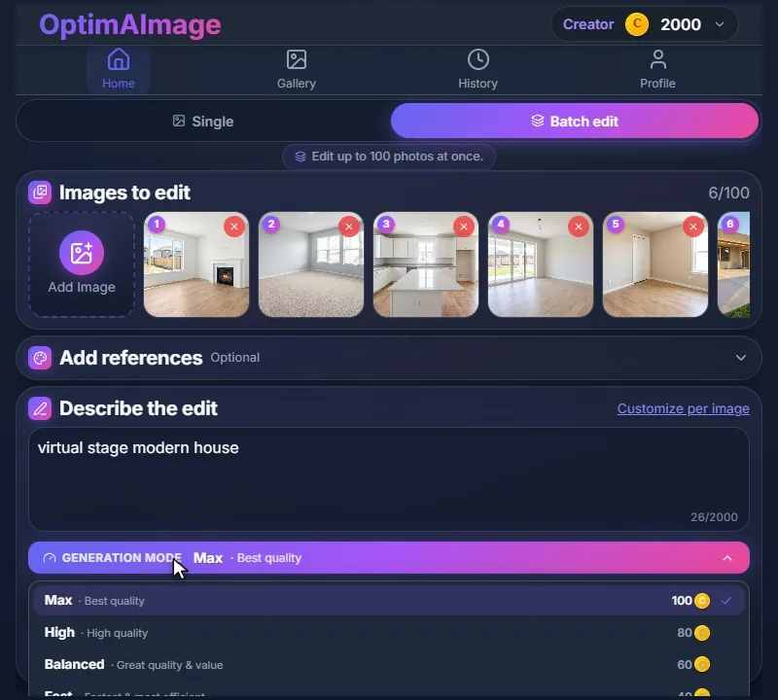Click the gold credits coin icon

[x=637, y=24]
